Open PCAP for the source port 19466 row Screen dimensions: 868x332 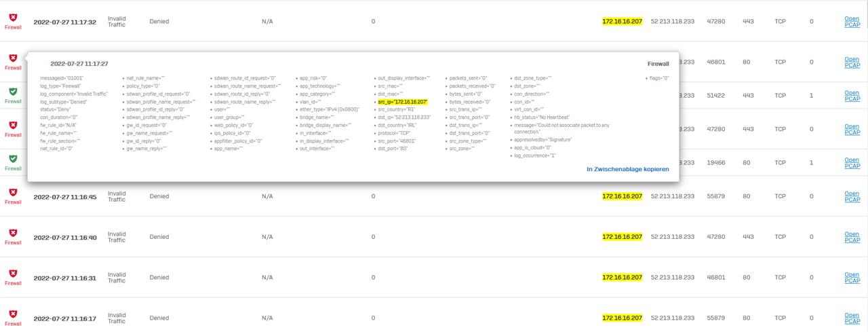852,163
